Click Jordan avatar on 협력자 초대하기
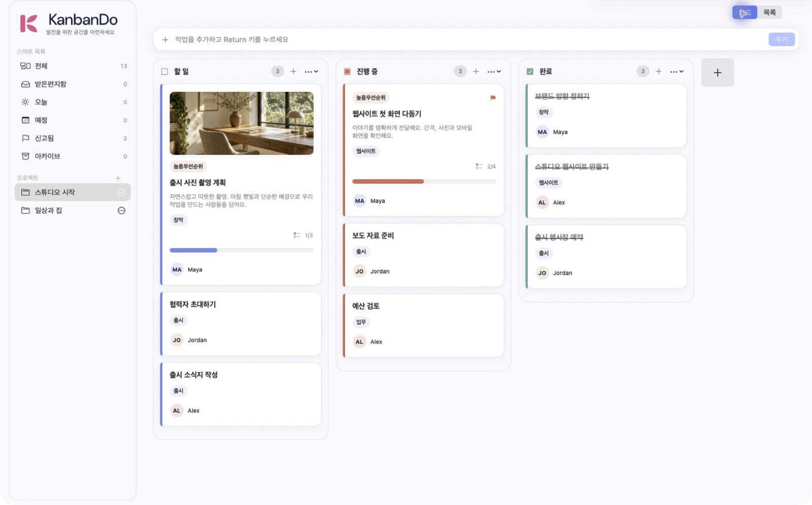The image size is (812, 505). (177, 341)
